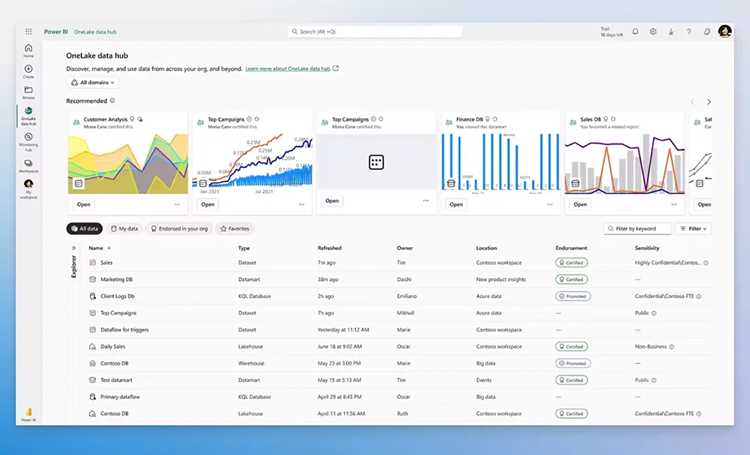Image resolution: width=750 pixels, height=455 pixels.
Task: Open the Dataflow for triggers row
Action: click(399, 330)
